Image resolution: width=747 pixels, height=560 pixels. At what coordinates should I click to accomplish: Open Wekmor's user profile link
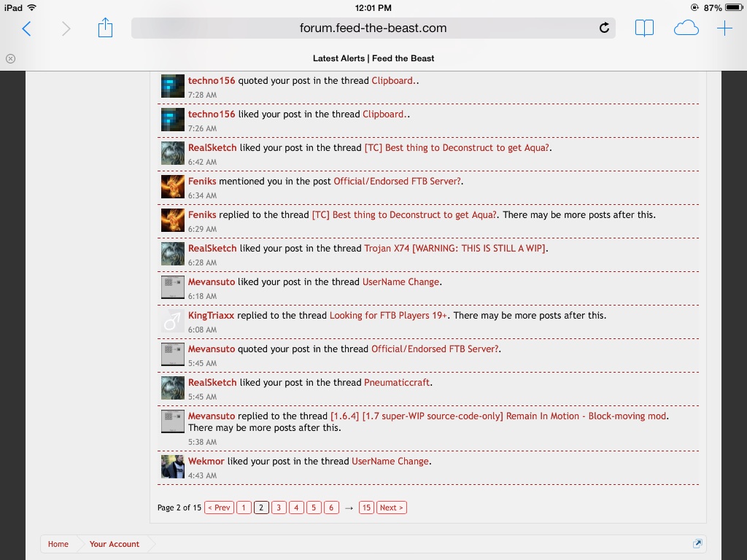206,461
